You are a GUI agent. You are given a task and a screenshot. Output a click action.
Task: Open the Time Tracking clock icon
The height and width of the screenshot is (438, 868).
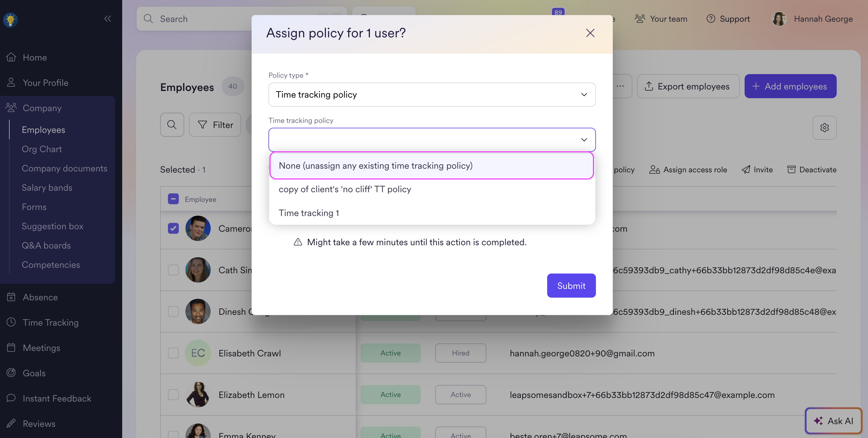(x=11, y=322)
